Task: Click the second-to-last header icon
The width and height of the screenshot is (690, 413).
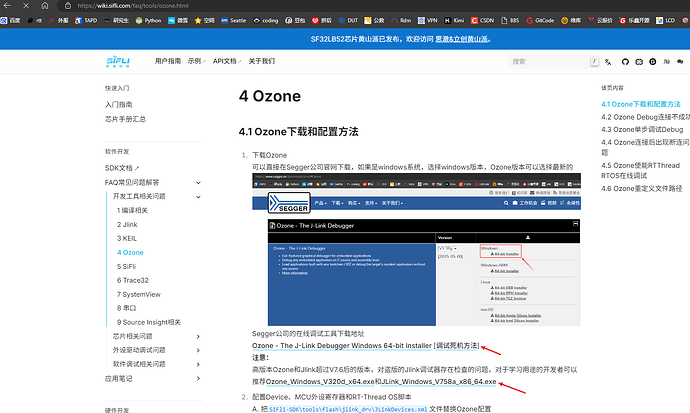Action: tap(666, 62)
